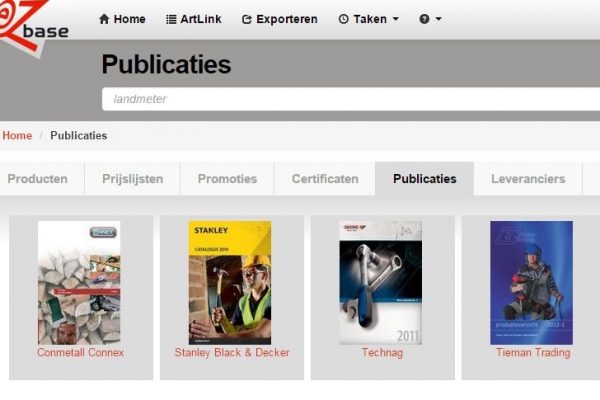Open Exporteren in the top navigation
Screen dimensions: 600x400
tap(280, 19)
